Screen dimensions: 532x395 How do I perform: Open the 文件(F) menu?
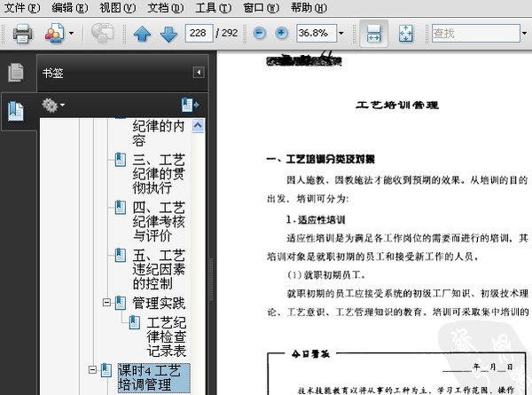pyautogui.click(x=21, y=7)
